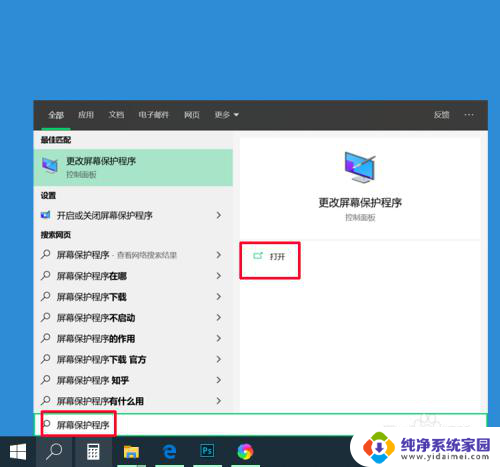This screenshot has width=500, height=467.
Task: Click the Windows Start button
Action: (18, 452)
